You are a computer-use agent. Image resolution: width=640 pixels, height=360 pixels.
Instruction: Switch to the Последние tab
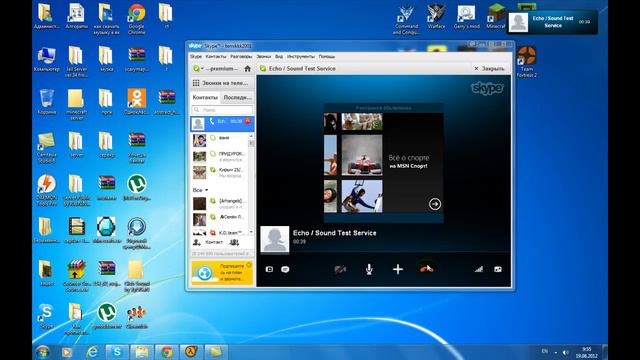tap(237, 98)
